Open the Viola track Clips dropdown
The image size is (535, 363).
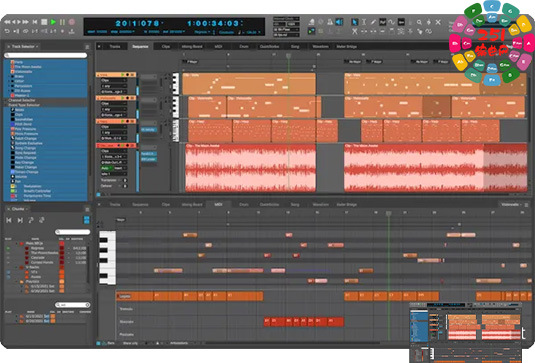pos(114,81)
